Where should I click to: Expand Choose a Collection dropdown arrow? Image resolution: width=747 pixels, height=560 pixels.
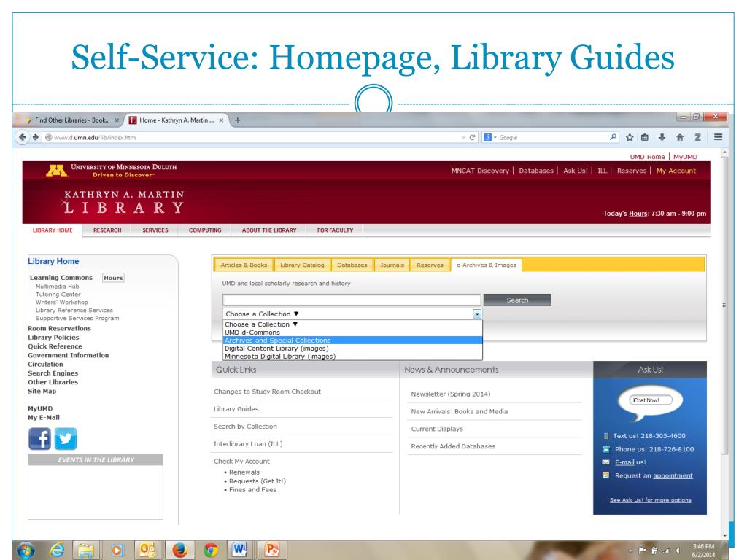[x=477, y=314]
